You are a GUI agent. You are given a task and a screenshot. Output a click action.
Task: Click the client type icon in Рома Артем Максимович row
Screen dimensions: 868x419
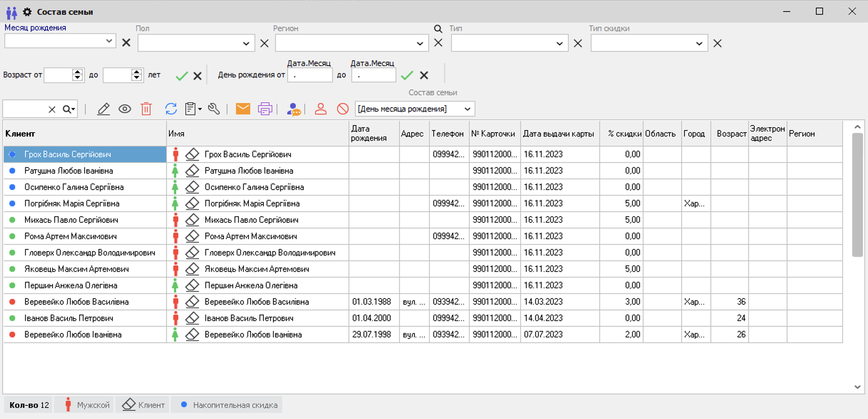pyautogui.click(x=192, y=236)
